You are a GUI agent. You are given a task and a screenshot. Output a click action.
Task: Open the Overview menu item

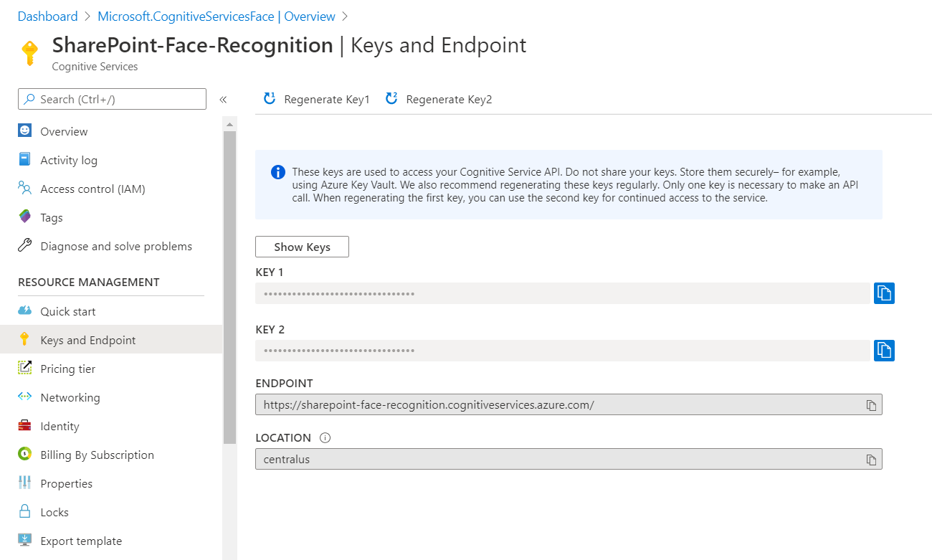[64, 132]
